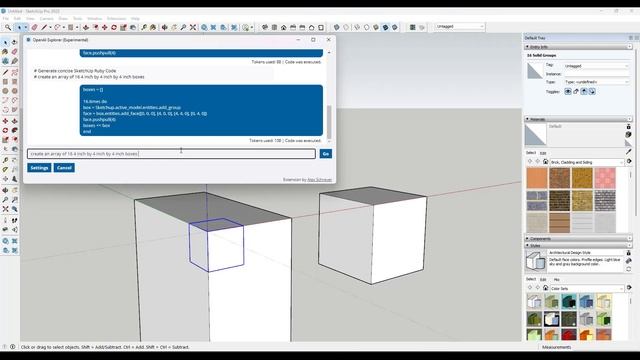Select the Rotate tool in top toolbar
The height and width of the screenshot is (360, 640).
[x=114, y=27]
